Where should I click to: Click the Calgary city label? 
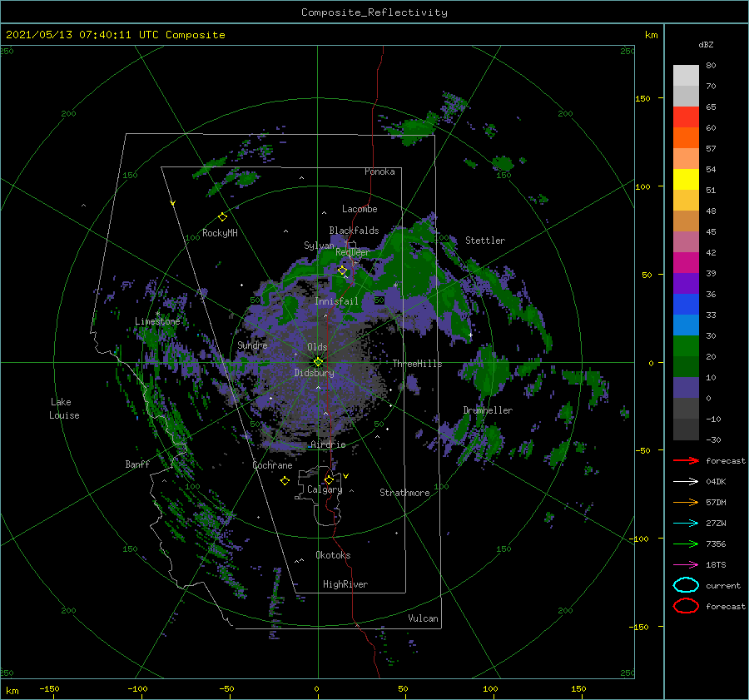click(325, 489)
